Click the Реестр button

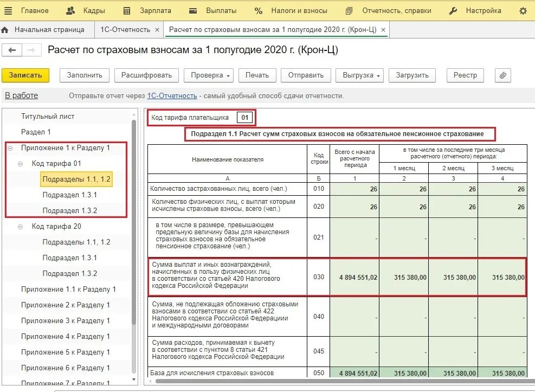tap(466, 75)
